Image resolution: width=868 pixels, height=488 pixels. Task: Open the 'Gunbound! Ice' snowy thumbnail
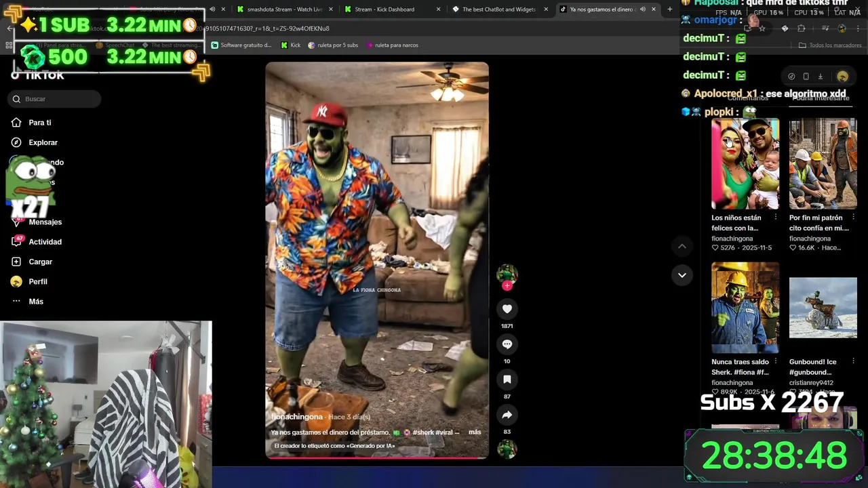pyautogui.click(x=823, y=308)
